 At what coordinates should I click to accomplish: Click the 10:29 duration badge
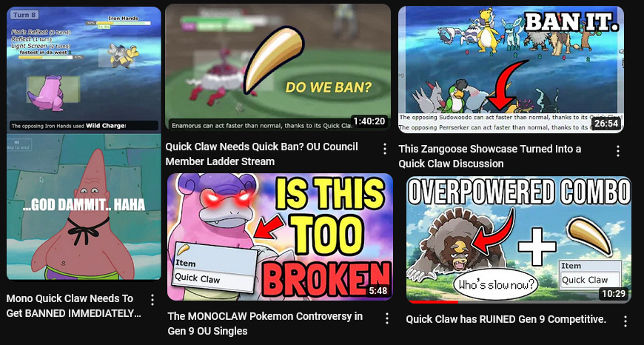pos(614,294)
